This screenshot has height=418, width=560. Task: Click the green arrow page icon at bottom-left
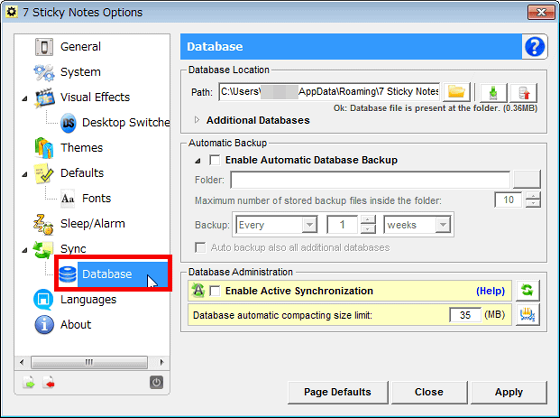pyautogui.click(x=29, y=383)
